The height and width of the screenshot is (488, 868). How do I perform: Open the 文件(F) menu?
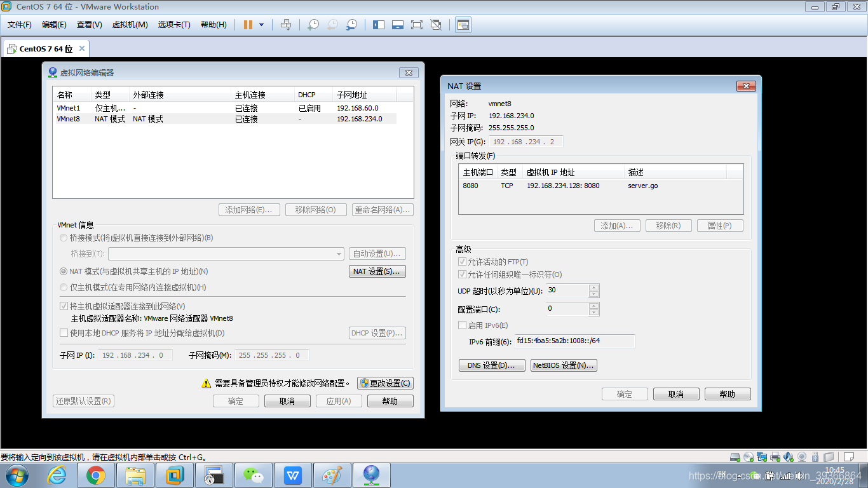20,25
